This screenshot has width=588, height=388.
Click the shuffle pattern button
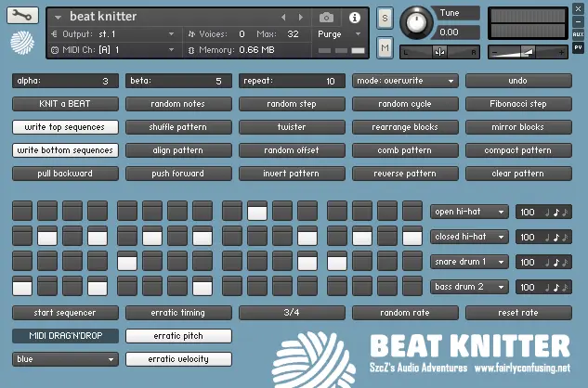(178, 127)
